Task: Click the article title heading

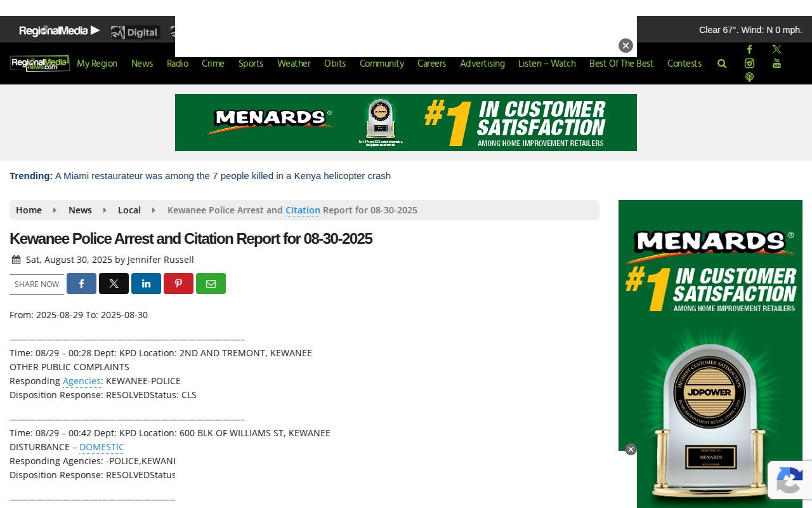Action: 191,239
